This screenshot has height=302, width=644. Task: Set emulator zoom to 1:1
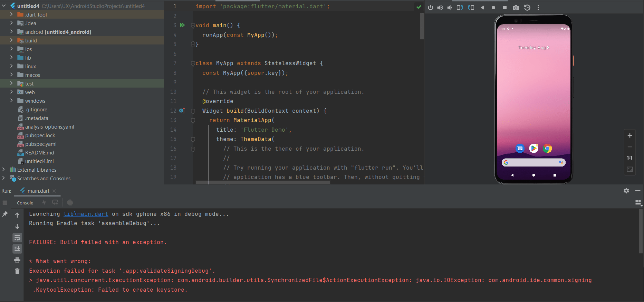click(630, 158)
